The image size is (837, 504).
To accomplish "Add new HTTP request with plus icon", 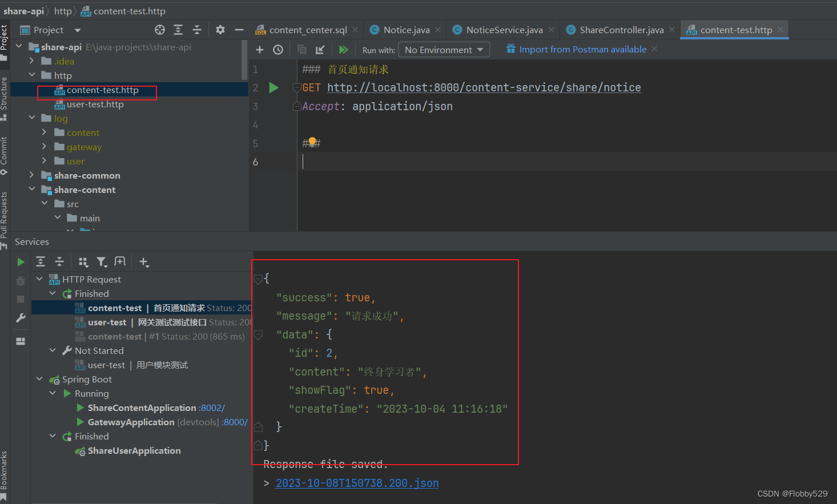I will [260, 50].
